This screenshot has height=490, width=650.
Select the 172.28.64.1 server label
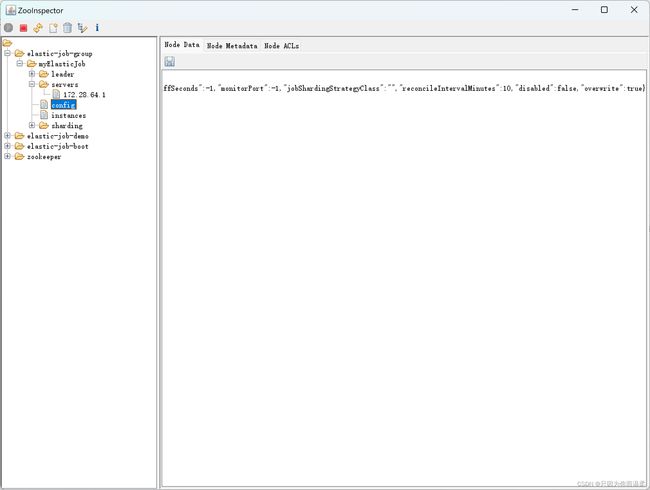pyautogui.click(x=84, y=95)
